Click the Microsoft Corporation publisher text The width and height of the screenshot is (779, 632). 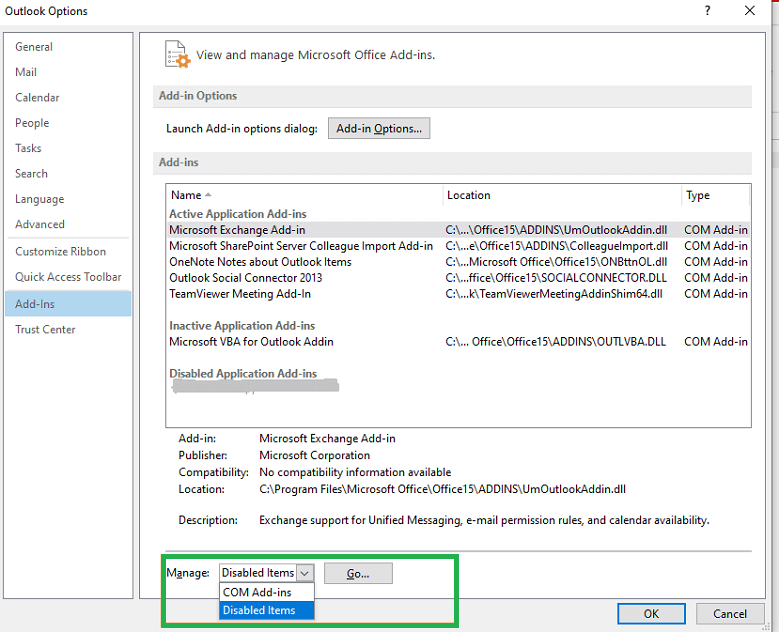(314, 455)
